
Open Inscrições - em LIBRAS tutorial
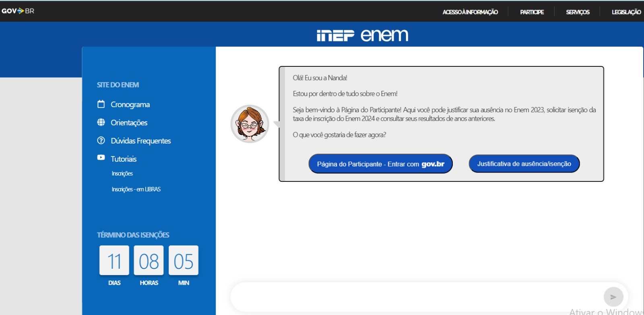136,189
